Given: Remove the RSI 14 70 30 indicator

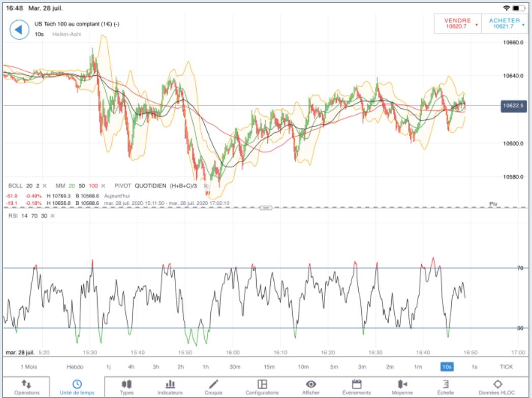Looking at the screenshot, I should (52, 216).
